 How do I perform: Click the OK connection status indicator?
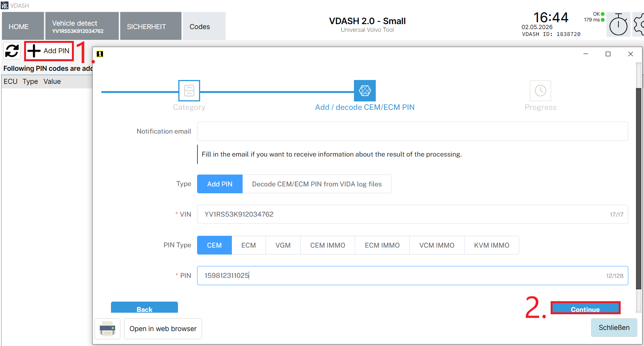click(x=599, y=14)
